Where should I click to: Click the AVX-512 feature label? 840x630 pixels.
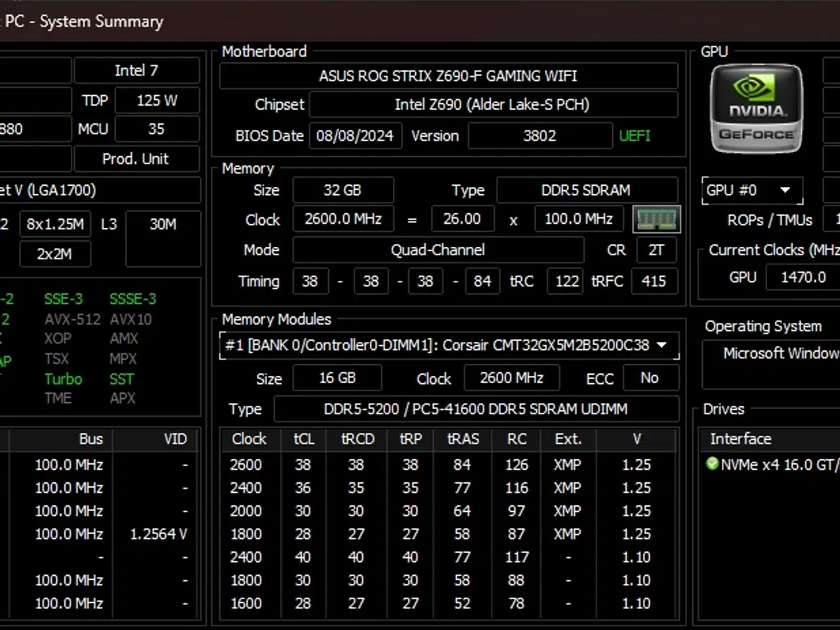72,320
